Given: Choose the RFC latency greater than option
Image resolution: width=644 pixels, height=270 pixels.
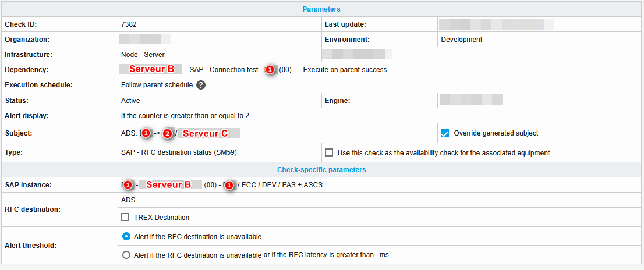Looking at the screenshot, I should click(x=126, y=255).
